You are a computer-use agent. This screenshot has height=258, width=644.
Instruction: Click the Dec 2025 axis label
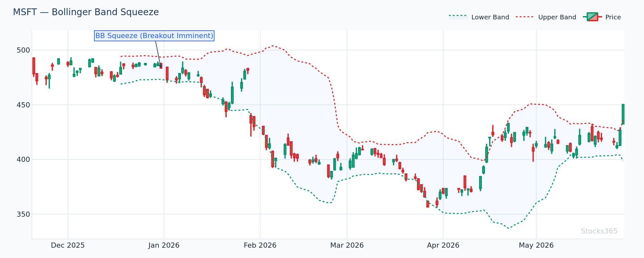[x=68, y=245]
